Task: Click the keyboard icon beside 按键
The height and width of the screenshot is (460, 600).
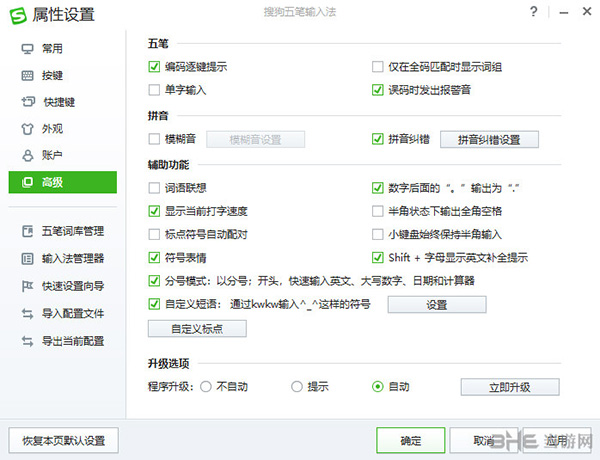Action: (x=28, y=75)
